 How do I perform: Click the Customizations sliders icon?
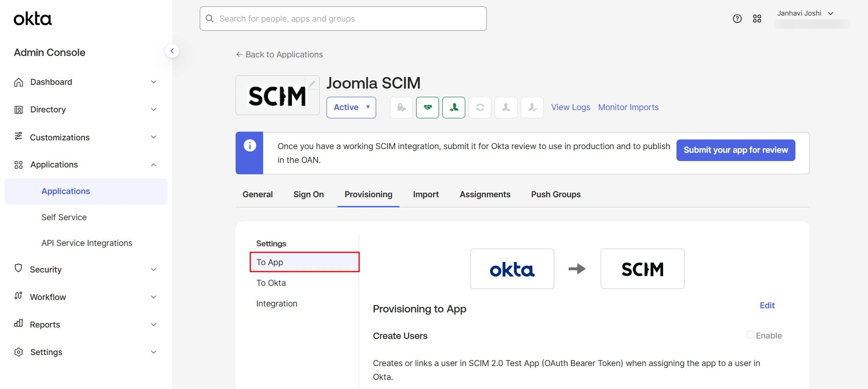coord(18,136)
